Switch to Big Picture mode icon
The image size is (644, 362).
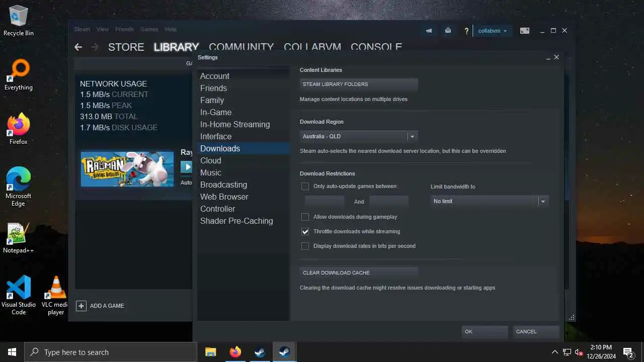(525, 31)
